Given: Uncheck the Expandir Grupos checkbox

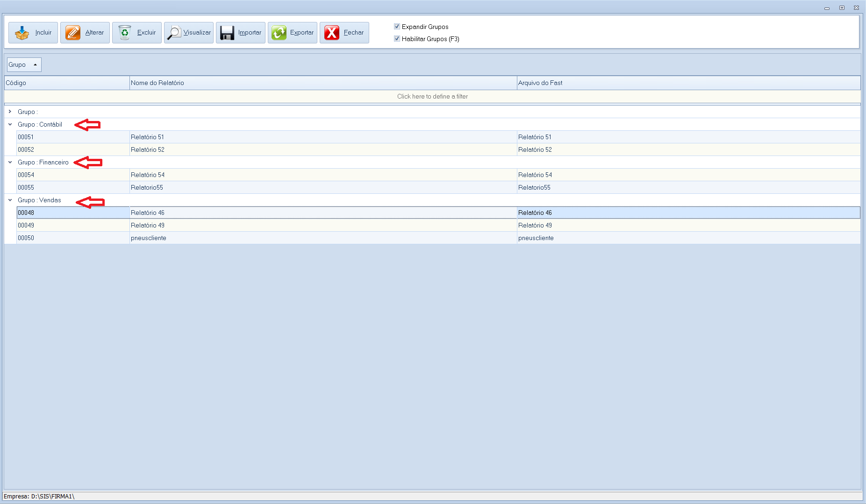Looking at the screenshot, I should 397,27.
